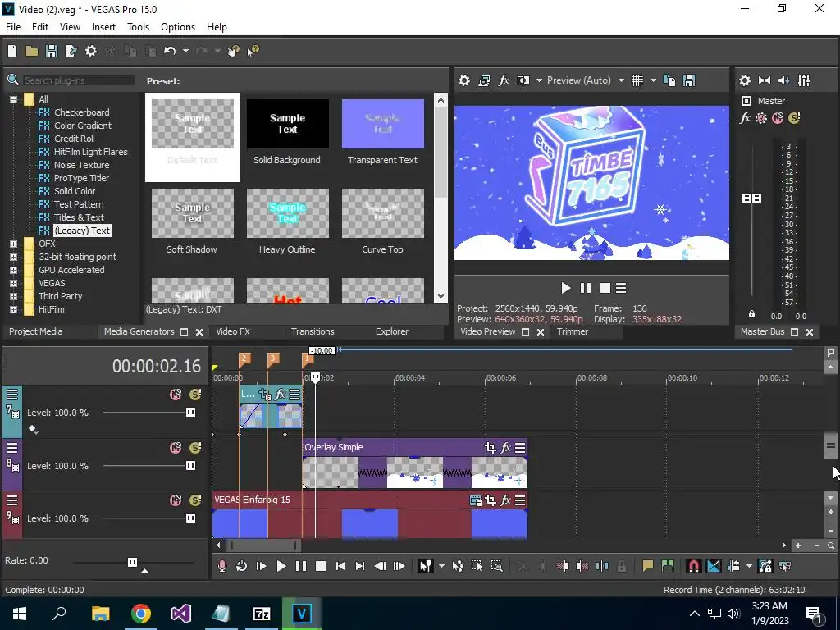Click the undo arrow icon

[x=170, y=51]
